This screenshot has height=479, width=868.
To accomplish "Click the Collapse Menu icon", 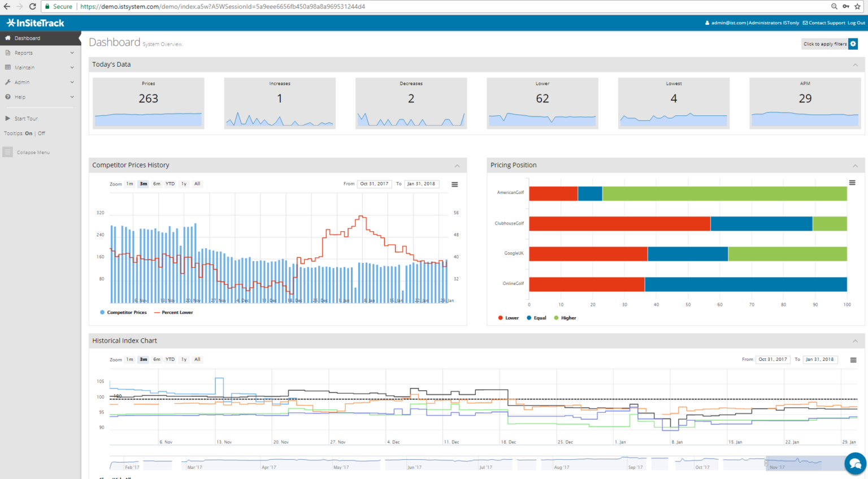I will pyautogui.click(x=7, y=152).
